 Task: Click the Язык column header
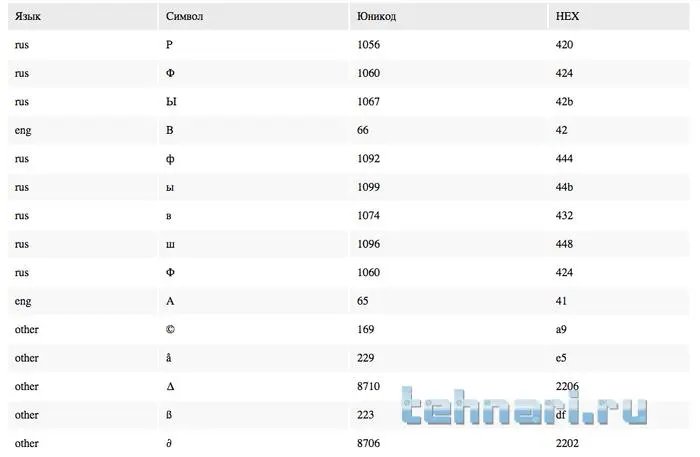(27, 16)
